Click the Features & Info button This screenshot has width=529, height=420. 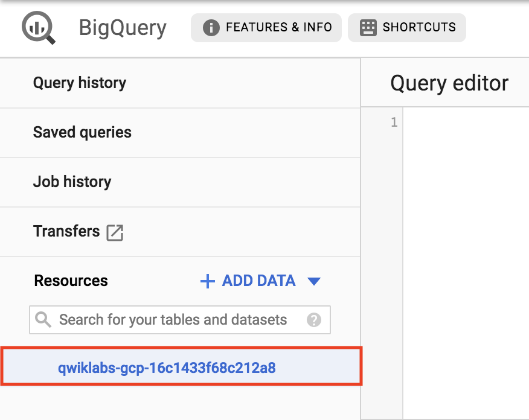(266, 28)
